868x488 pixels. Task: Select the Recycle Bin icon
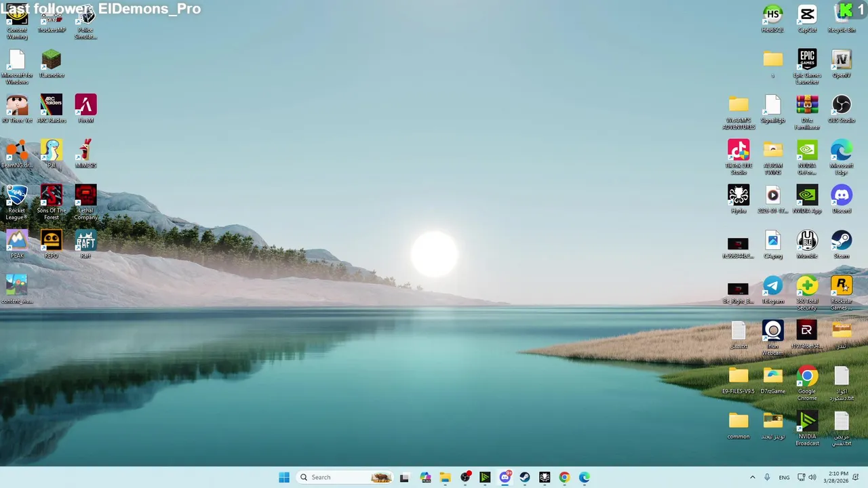(x=842, y=19)
